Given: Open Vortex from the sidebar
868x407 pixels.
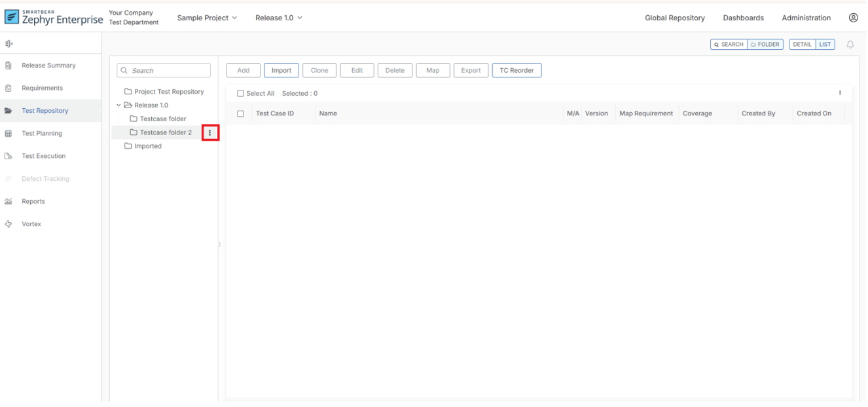Looking at the screenshot, I should pos(31,224).
